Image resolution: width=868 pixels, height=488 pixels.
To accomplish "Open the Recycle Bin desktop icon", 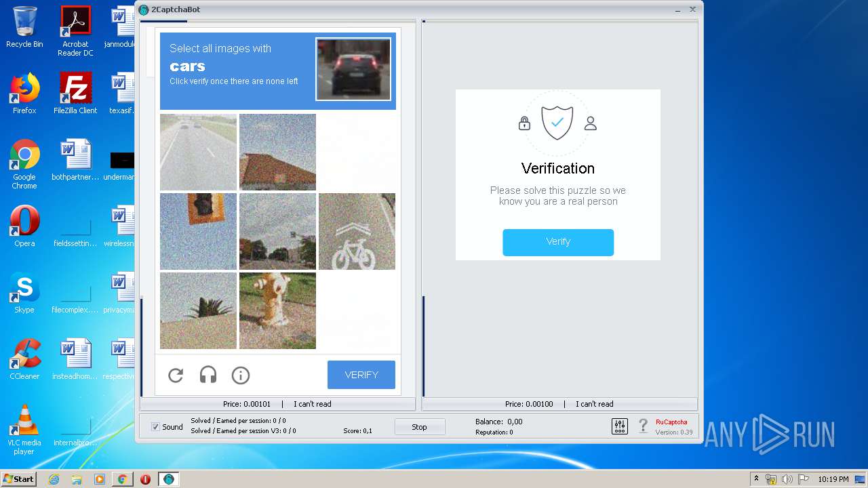I will point(24,27).
